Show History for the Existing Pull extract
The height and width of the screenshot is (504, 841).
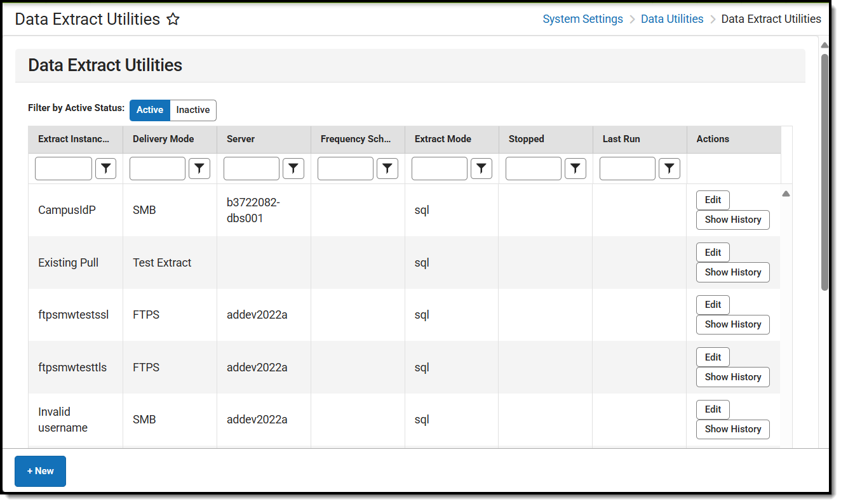point(732,272)
